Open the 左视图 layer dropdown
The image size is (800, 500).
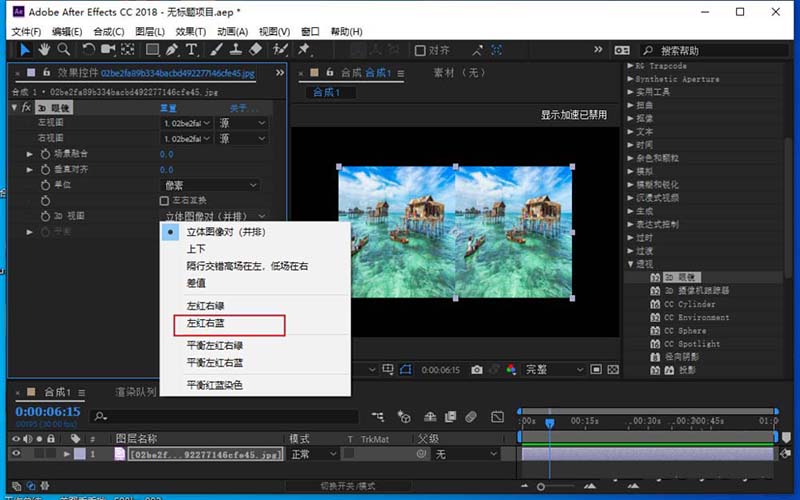tap(186, 123)
